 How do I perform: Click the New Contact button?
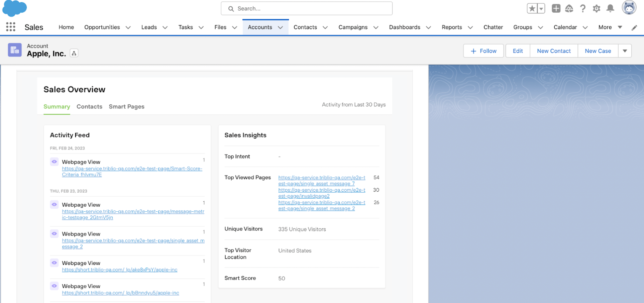(554, 51)
